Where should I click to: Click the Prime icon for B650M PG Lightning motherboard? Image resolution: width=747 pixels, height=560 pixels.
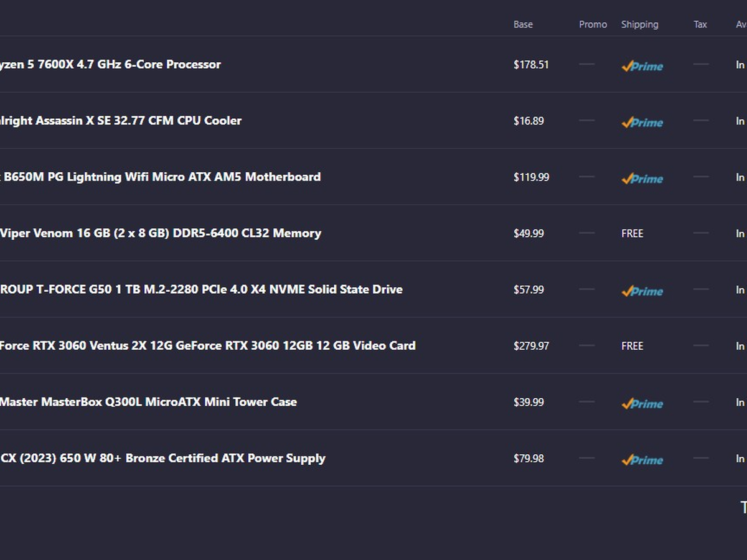pos(642,179)
